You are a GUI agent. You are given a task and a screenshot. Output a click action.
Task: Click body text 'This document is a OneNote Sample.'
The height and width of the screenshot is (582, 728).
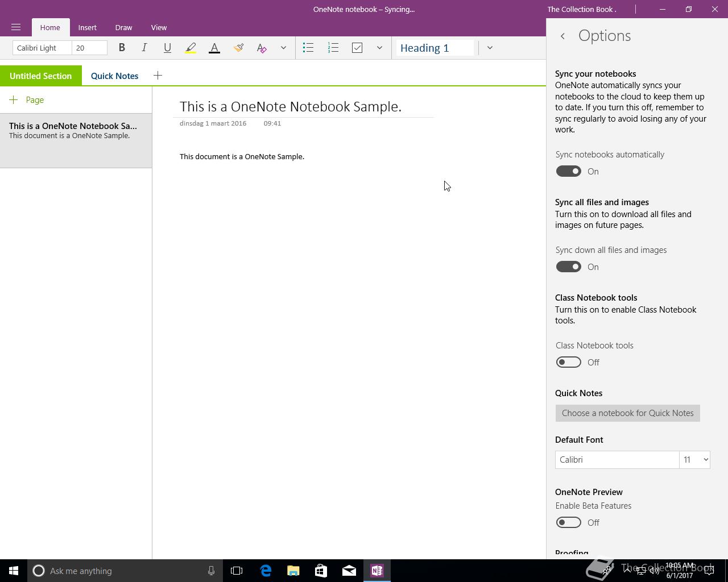tap(242, 156)
